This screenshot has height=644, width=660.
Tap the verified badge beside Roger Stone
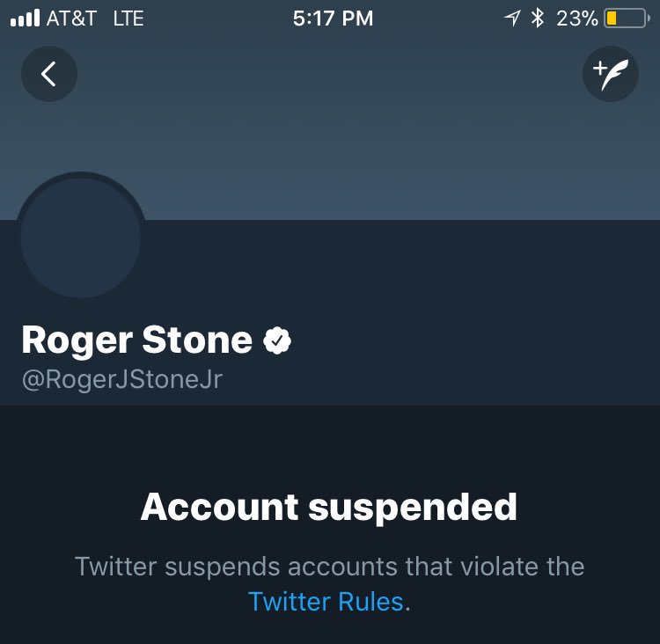(278, 340)
